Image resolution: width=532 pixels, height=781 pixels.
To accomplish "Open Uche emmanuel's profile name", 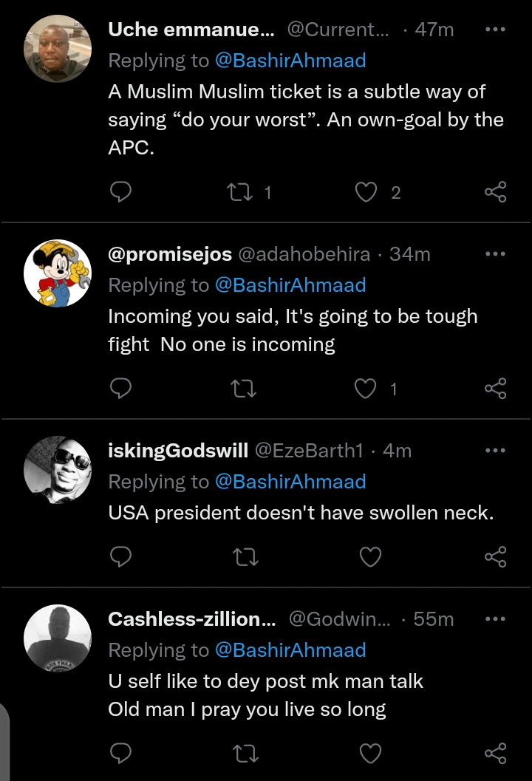I will click(x=191, y=30).
